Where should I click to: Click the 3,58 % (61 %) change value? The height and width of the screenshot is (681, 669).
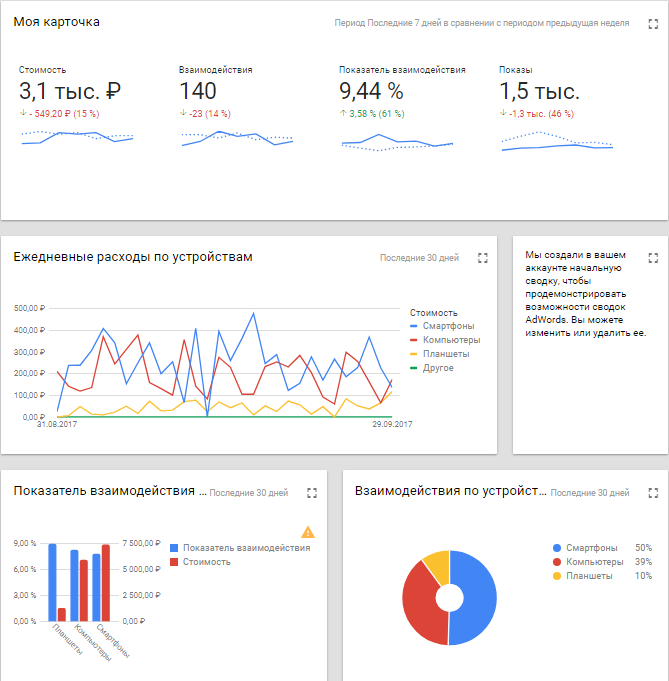(x=377, y=114)
